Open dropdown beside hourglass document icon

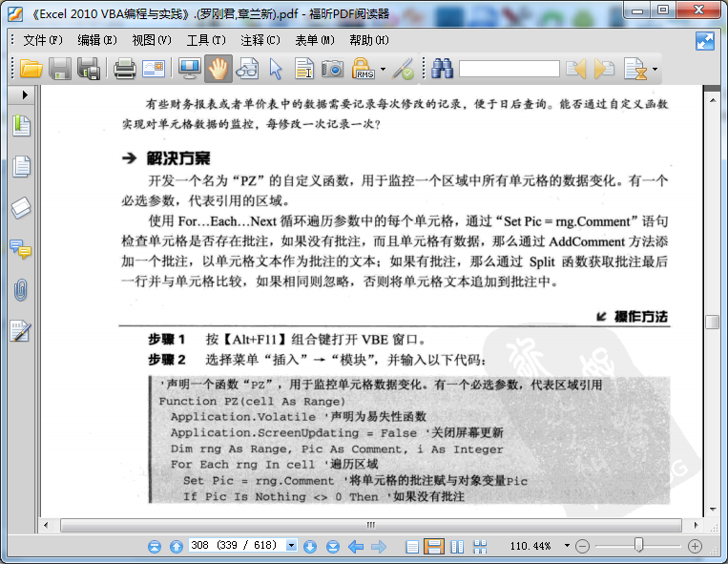click(655, 70)
